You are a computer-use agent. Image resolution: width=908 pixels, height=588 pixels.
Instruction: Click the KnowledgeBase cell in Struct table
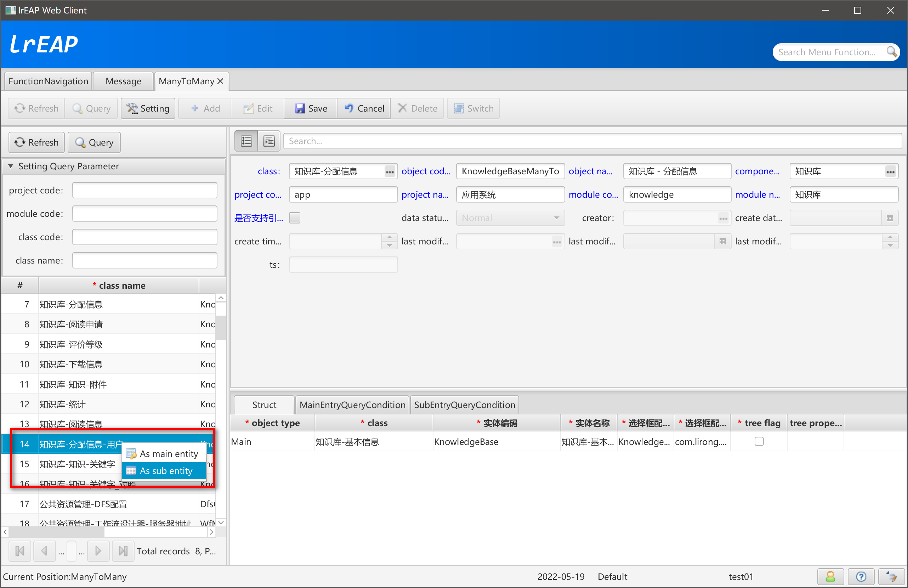496,442
